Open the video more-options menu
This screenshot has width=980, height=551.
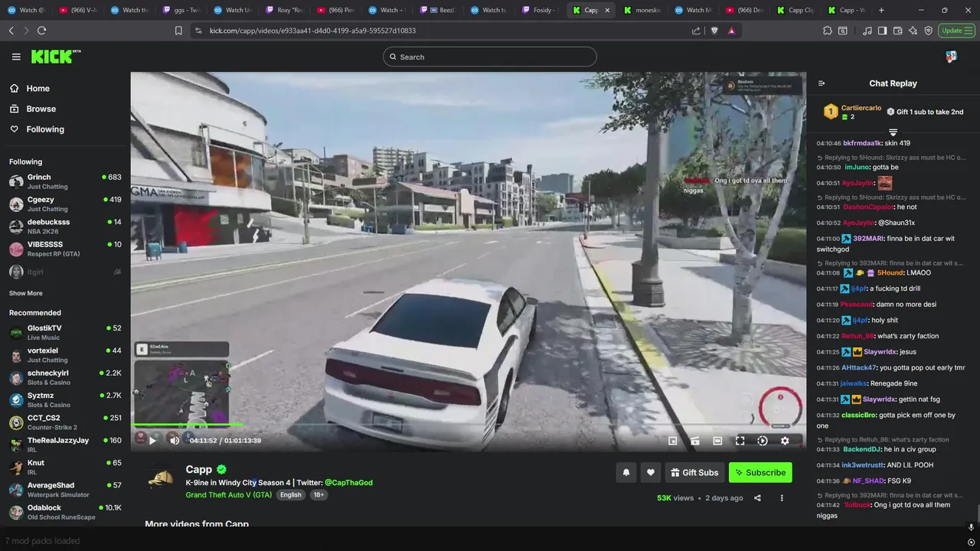pyautogui.click(x=782, y=498)
